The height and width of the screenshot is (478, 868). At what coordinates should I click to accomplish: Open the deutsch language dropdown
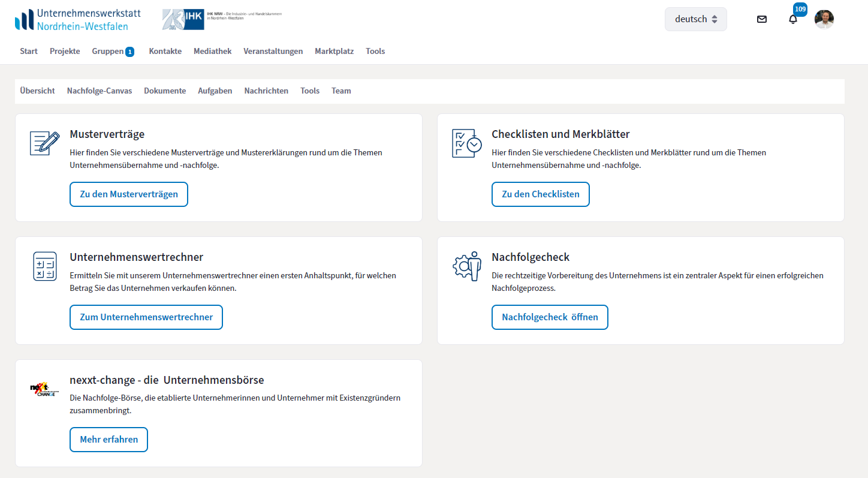coord(695,19)
